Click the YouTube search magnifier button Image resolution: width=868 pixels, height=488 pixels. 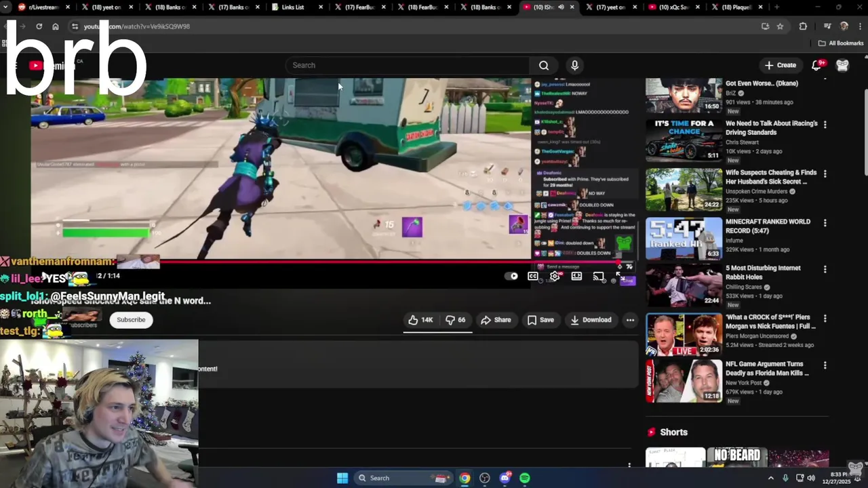pyautogui.click(x=543, y=65)
